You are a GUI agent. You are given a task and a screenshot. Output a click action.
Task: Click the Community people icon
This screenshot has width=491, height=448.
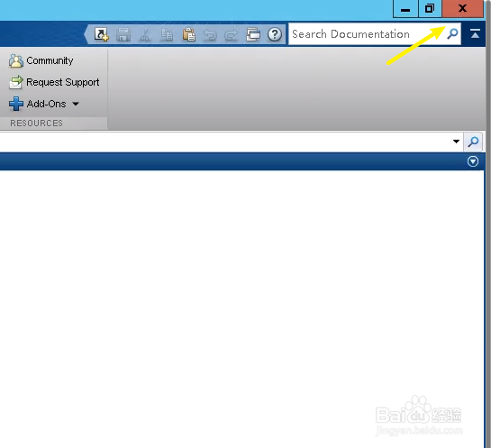[15, 60]
